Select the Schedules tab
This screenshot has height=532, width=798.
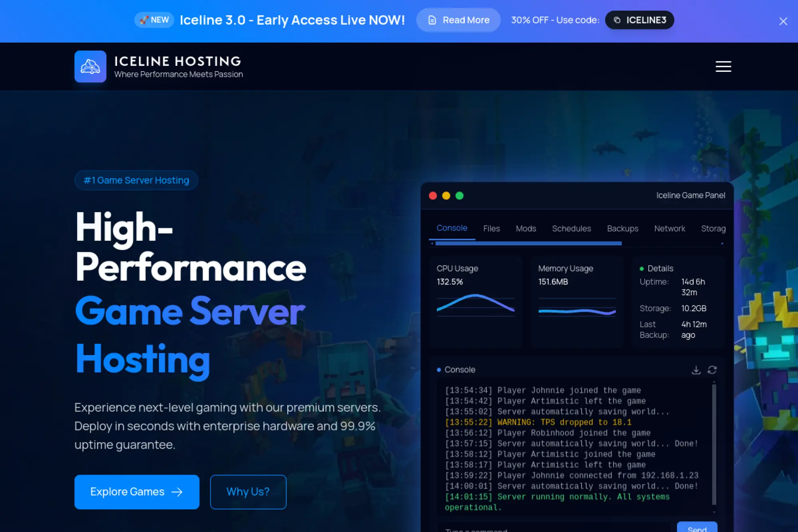click(x=571, y=228)
